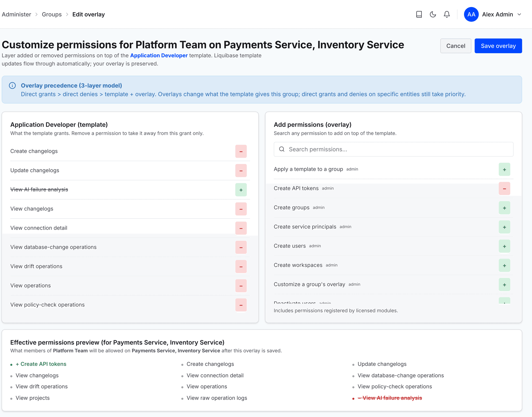Add Apply a template to a group
This screenshot has width=532, height=417.
tap(504, 169)
